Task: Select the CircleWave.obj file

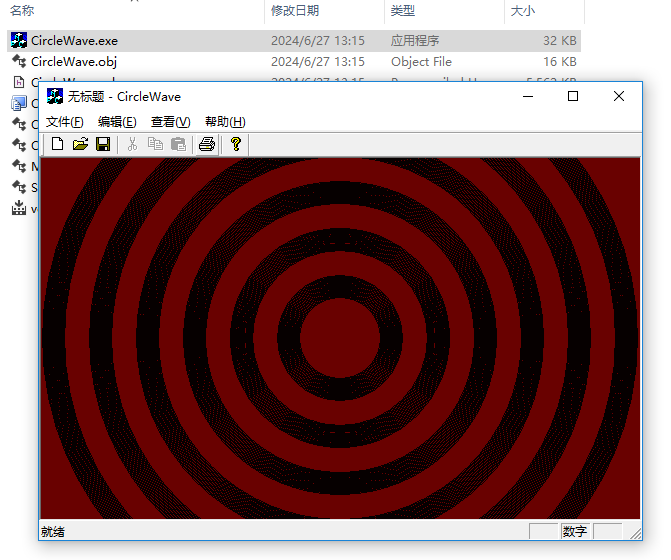Action: (x=73, y=61)
